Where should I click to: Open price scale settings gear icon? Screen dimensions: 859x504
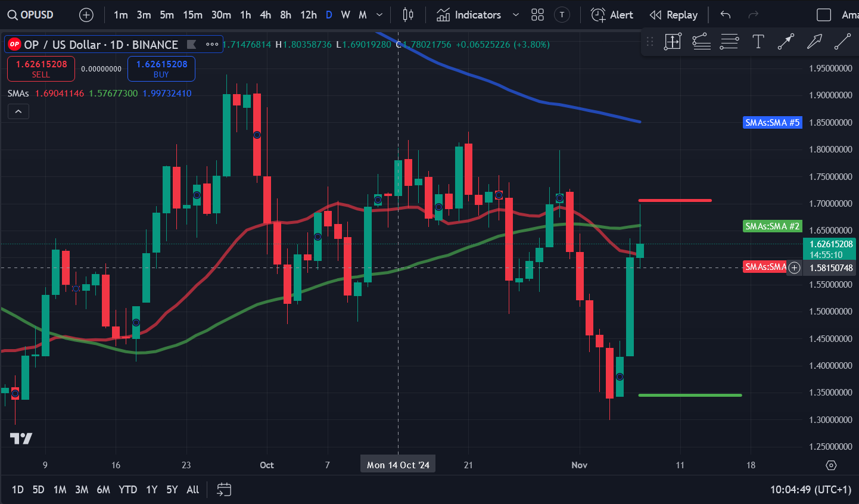pos(832,465)
